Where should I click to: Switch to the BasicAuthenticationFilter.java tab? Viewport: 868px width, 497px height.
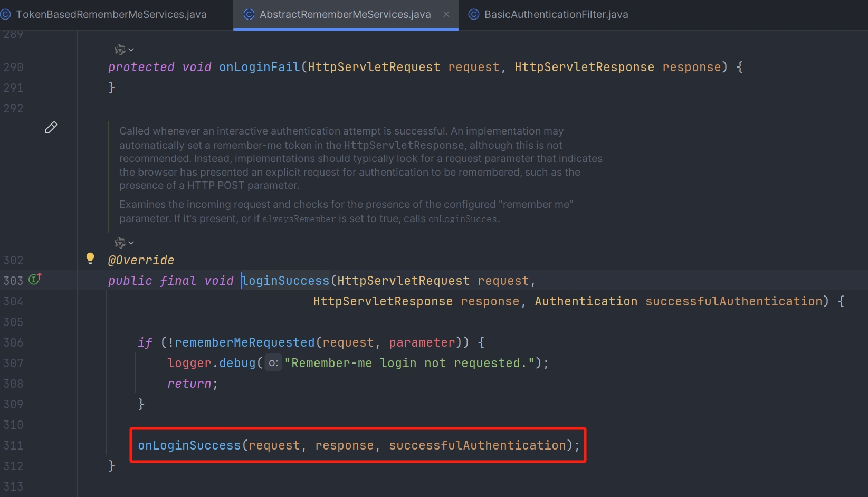pyautogui.click(x=556, y=15)
